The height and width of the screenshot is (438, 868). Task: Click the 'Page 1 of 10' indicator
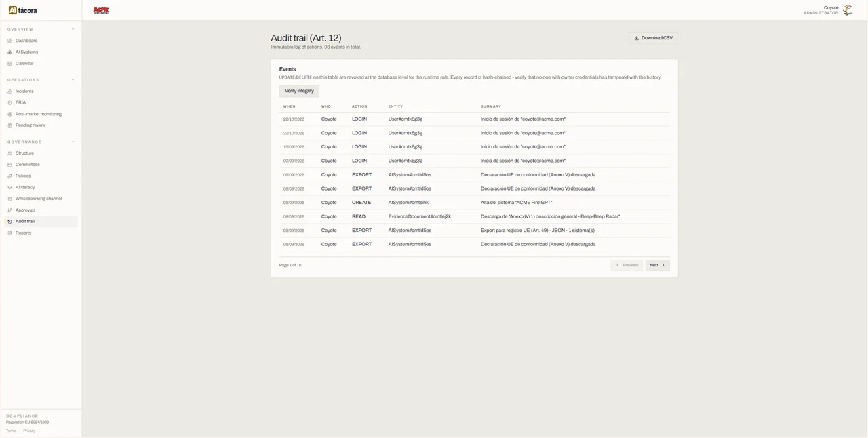click(290, 265)
